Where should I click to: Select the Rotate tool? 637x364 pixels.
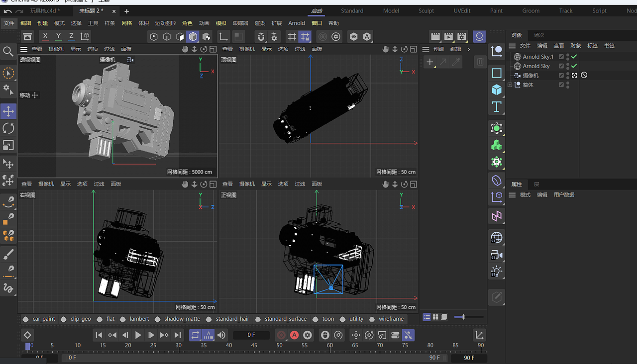click(8, 128)
